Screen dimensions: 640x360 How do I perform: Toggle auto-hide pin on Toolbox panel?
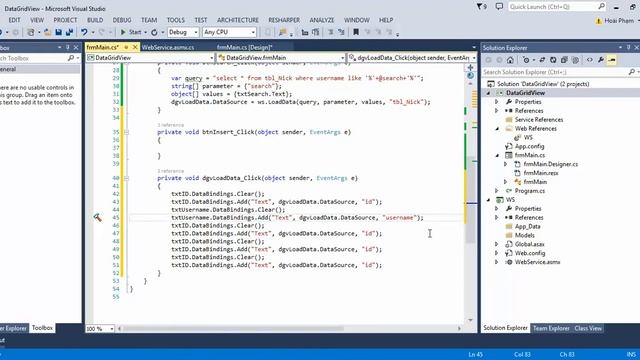pyautogui.click(x=67, y=47)
